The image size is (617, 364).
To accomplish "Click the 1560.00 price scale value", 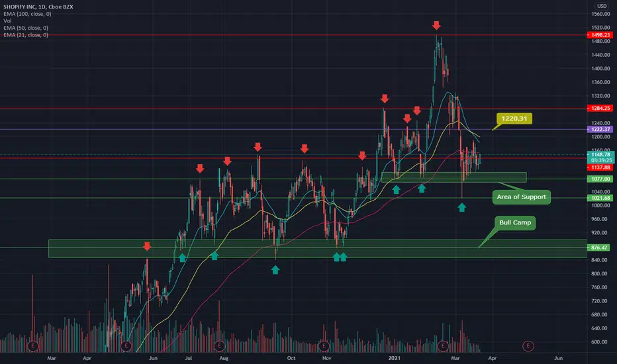I will coord(600,14).
